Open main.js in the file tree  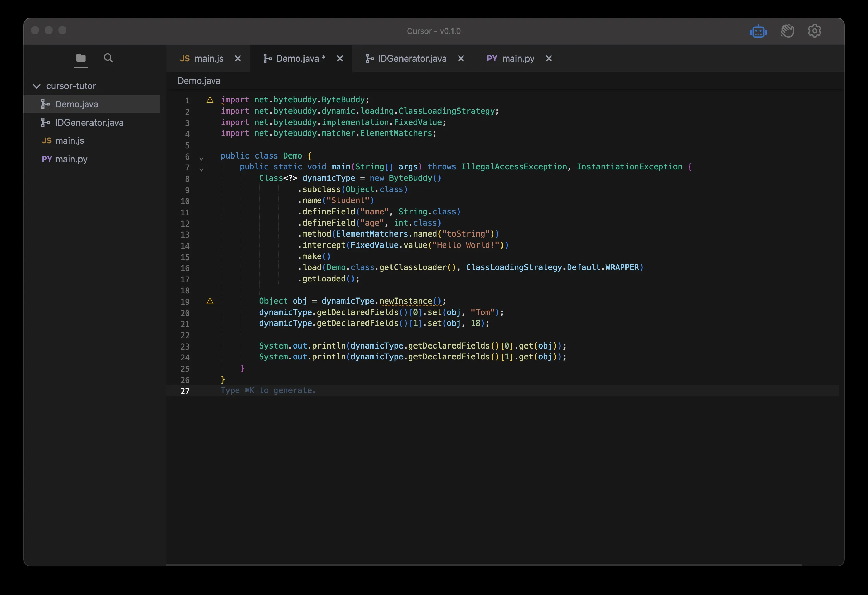(x=70, y=141)
